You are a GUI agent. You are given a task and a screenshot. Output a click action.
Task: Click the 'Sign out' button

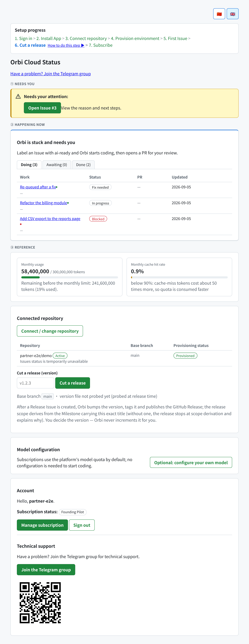[82, 525]
